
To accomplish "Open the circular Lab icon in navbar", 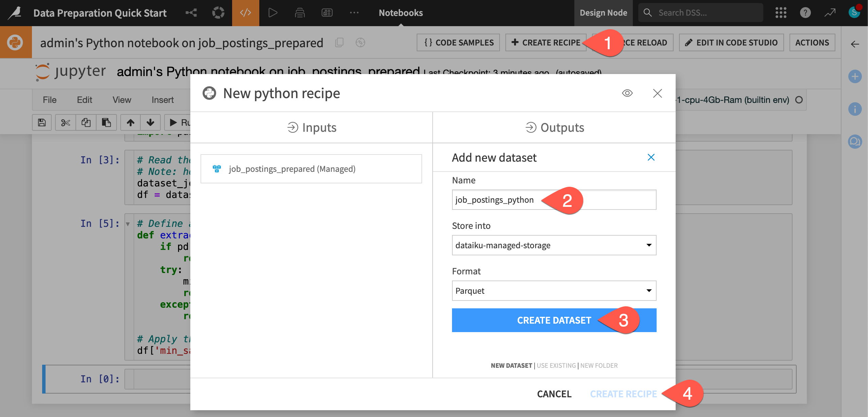I will pyautogui.click(x=218, y=13).
